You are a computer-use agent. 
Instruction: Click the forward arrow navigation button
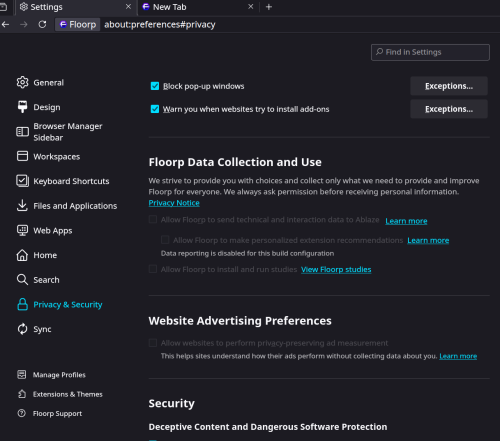[24, 24]
